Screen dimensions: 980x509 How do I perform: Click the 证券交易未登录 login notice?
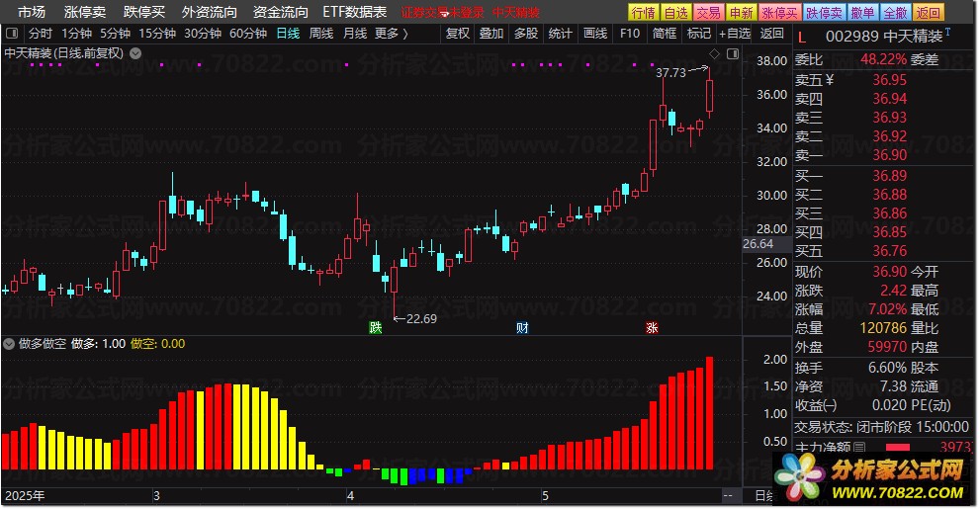click(x=442, y=13)
